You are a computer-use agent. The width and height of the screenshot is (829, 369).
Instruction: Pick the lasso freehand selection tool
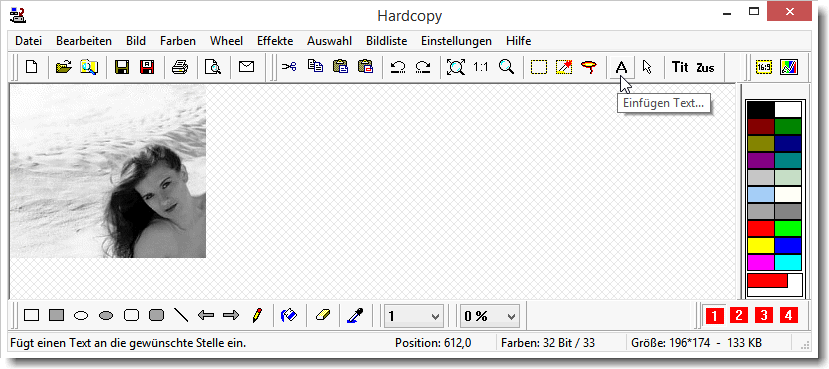click(x=588, y=67)
